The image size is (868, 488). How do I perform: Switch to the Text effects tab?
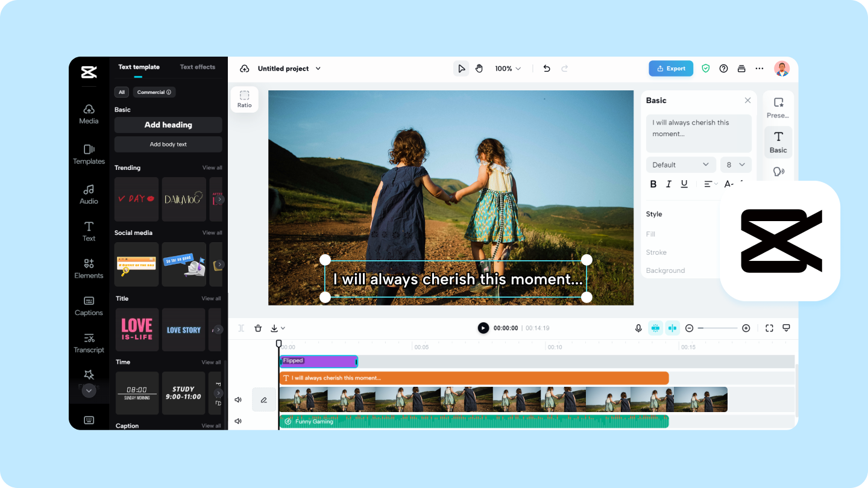pos(197,67)
